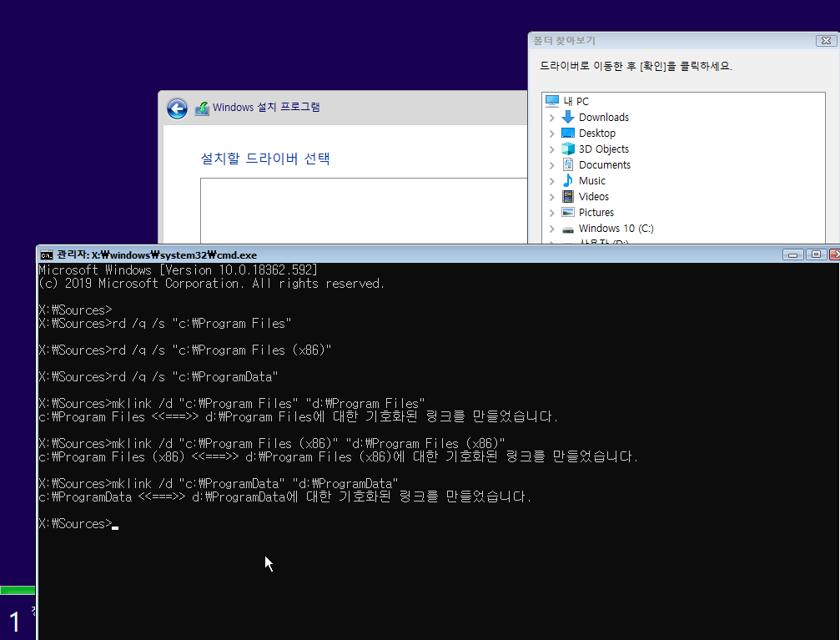Select the Windows 10 (C:) drive icon

coord(568,229)
